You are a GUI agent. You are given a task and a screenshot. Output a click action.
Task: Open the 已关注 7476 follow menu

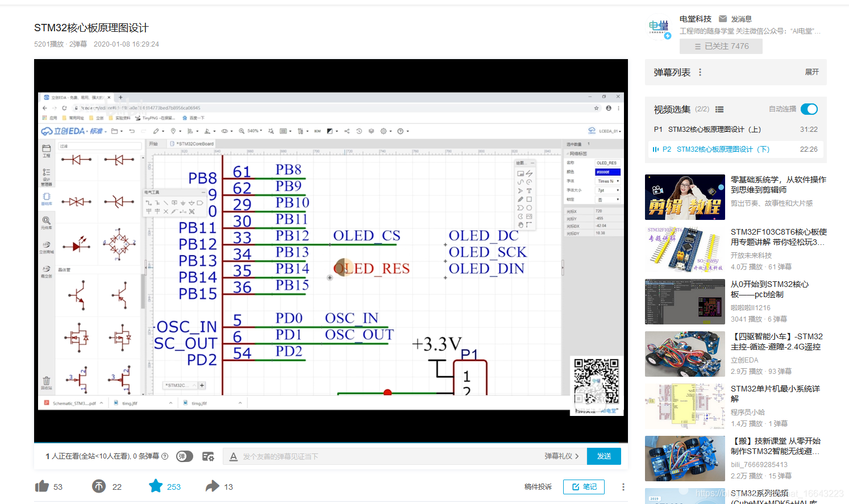pos(721,46)
